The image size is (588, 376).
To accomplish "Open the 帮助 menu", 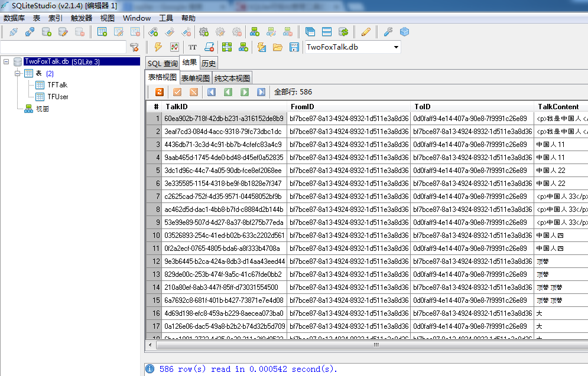I will coord(189,18).
